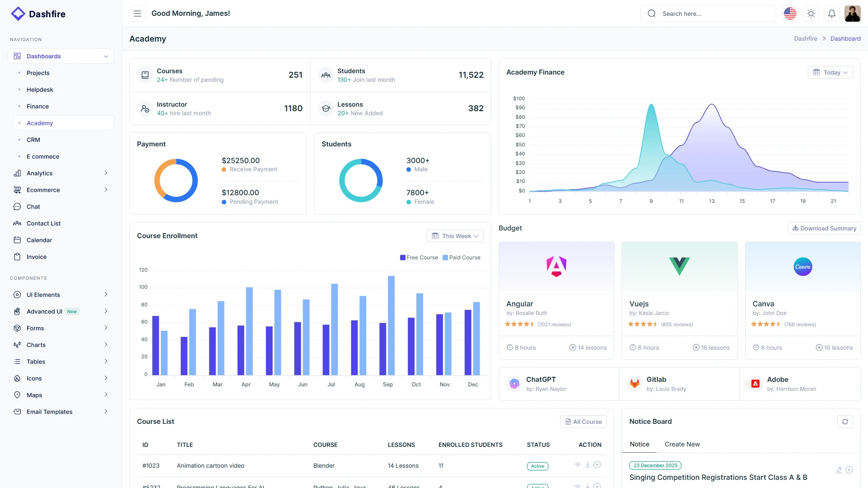Image resolution: width=868 pixels, height=488 pixels.
Task: Toggle Paid Course legend series
Action: (462, 258)
